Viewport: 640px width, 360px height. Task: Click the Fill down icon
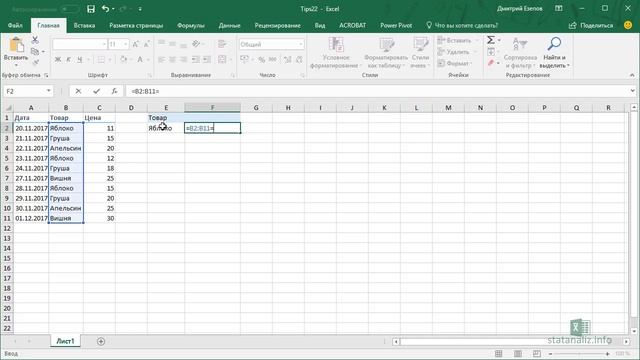click(x=491, y=51)
